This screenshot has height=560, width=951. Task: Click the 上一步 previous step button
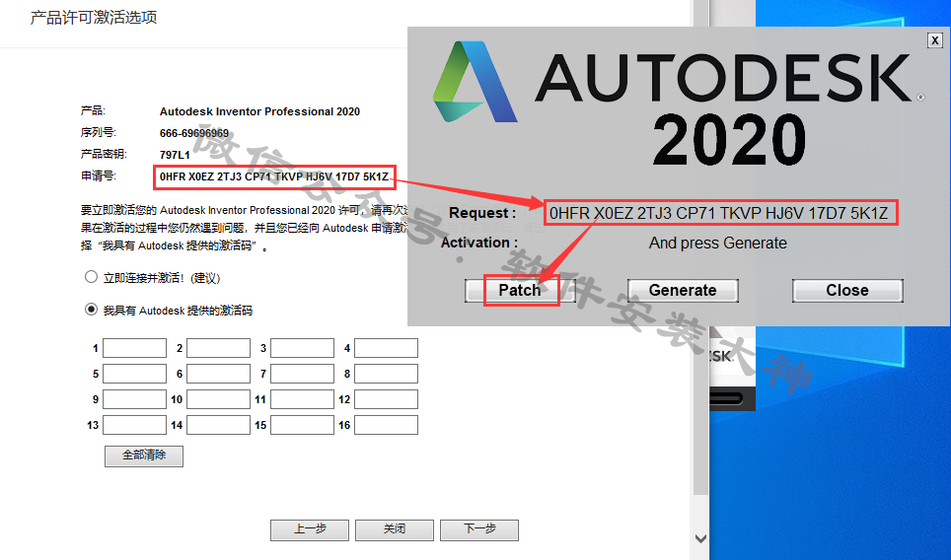310,529
